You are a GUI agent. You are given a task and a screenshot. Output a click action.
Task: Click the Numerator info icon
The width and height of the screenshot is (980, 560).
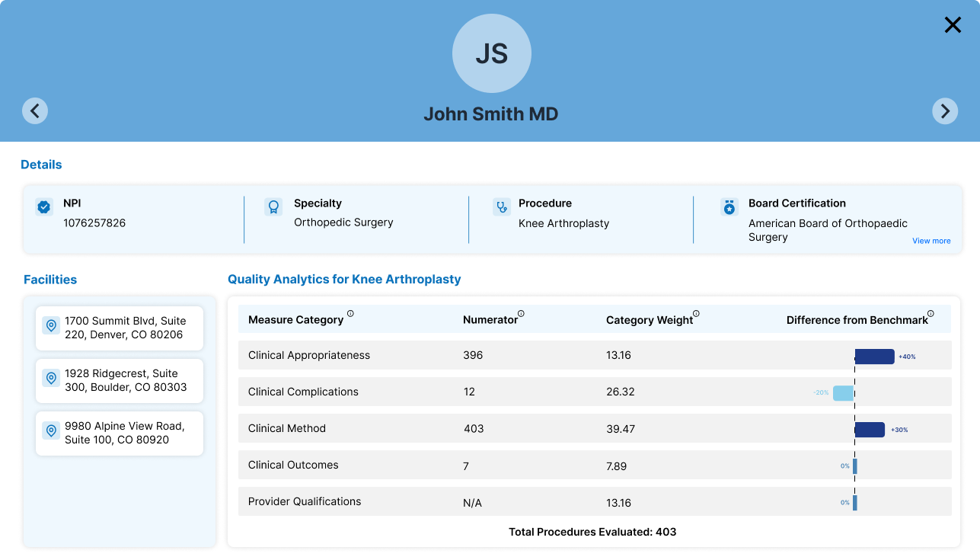click(x=521, y=314)
